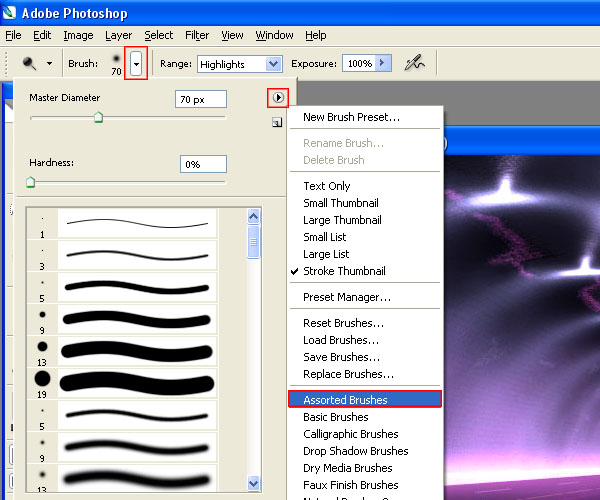
Task: Choose Replace Brushes in the menu
Action: [x=365, y=374]
